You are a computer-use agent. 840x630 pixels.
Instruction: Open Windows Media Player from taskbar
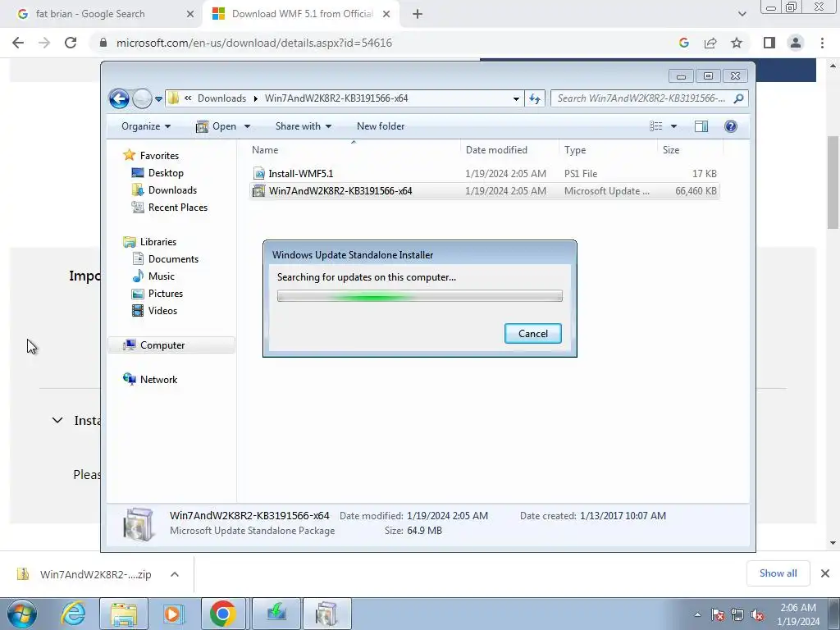point(172,614)
